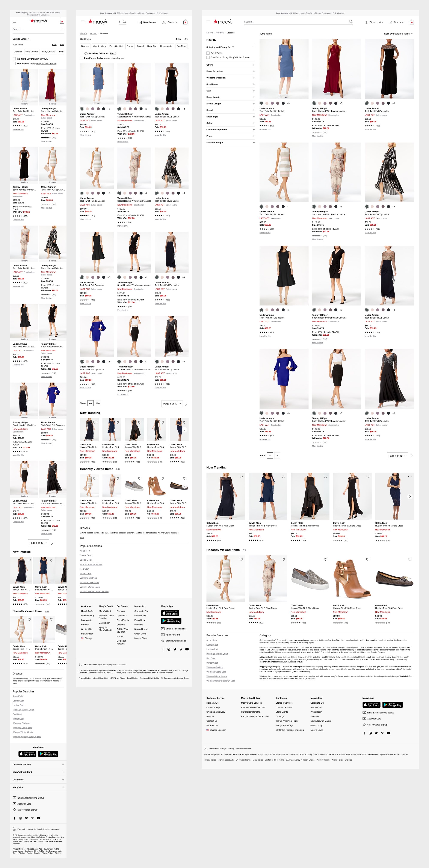
Task: Open the hamburger menu in the tablet layout
Action: [83, 22]
